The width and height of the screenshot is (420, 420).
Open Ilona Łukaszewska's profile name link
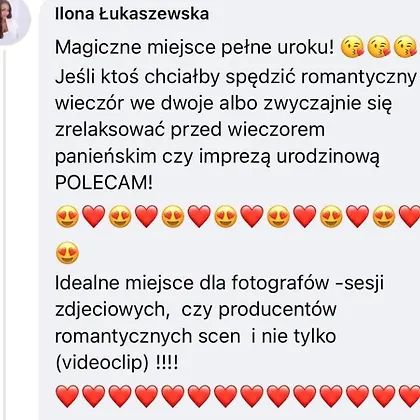pos(132,14)
